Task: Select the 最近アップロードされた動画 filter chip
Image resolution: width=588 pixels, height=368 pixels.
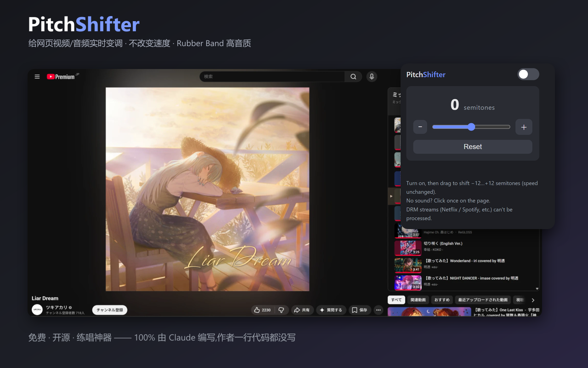Action: pyautogui.click(x=483, y=300)
